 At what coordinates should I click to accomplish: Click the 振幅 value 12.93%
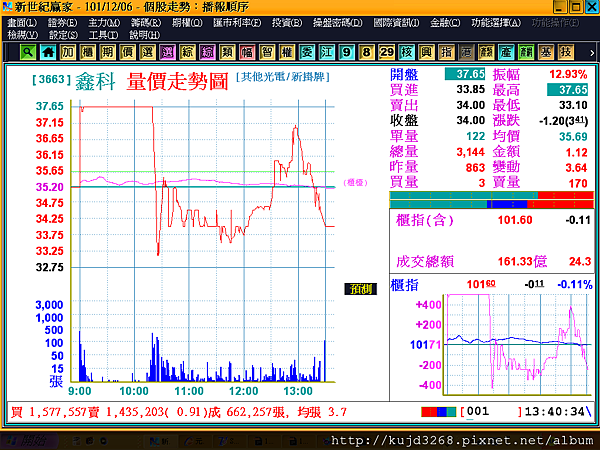568,74
